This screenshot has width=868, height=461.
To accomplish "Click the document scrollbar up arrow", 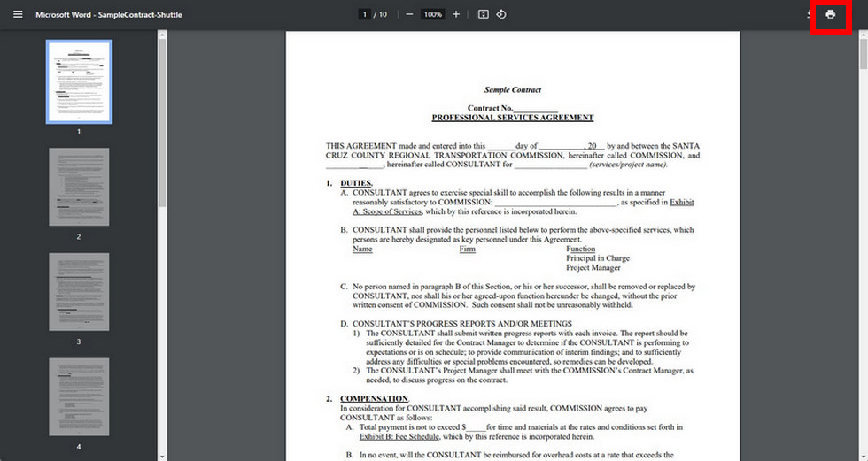I will [x=863, y=35].
